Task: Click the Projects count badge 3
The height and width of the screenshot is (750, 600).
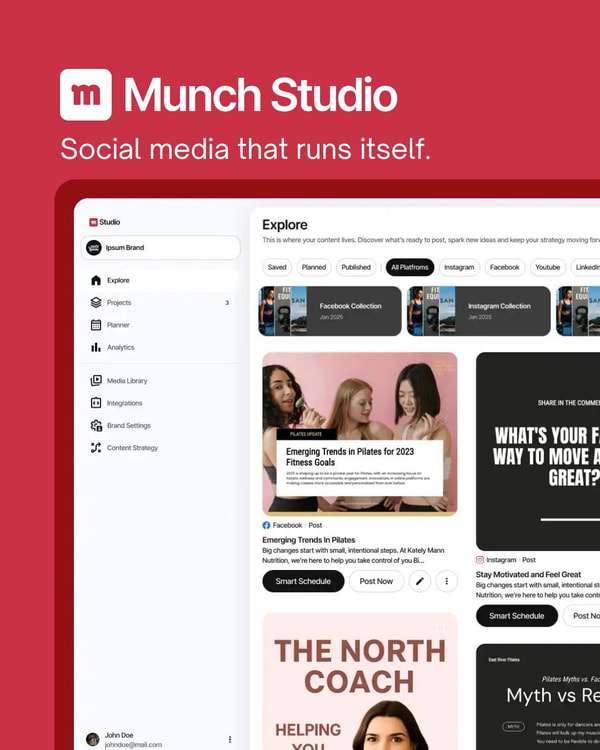Action: [227, 303]
